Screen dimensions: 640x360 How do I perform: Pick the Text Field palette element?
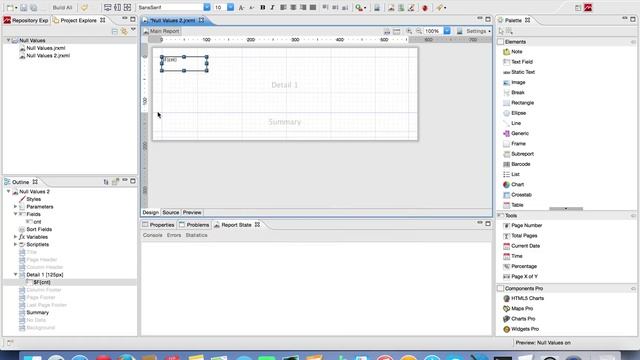tap(518, 62)
